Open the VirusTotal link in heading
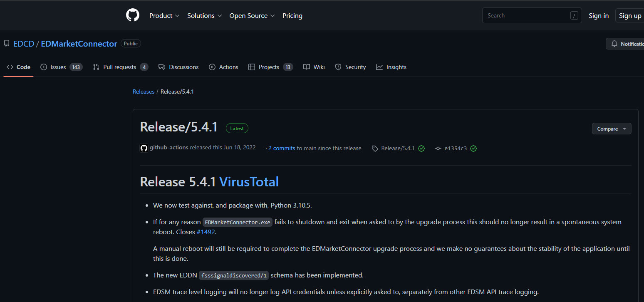 [x=249, y=182]
